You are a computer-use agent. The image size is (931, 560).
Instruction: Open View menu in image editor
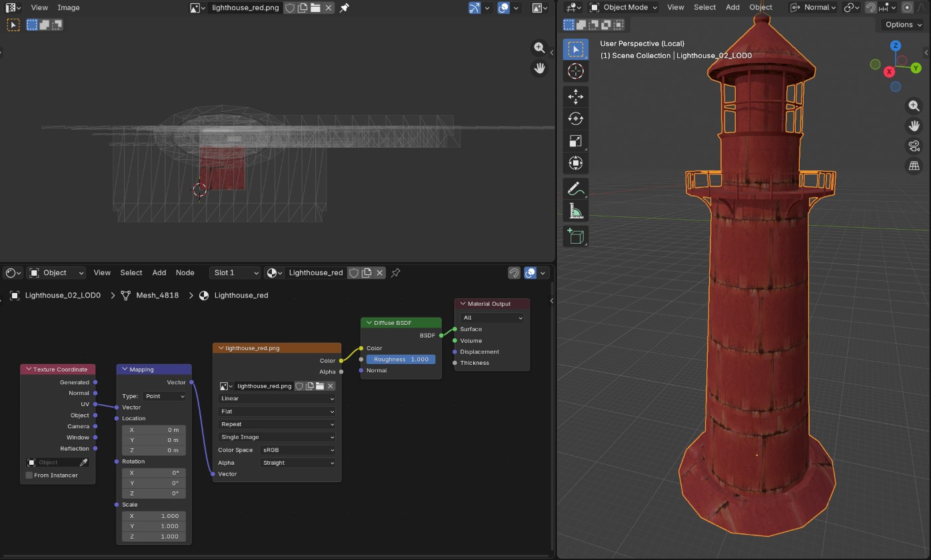39,7
